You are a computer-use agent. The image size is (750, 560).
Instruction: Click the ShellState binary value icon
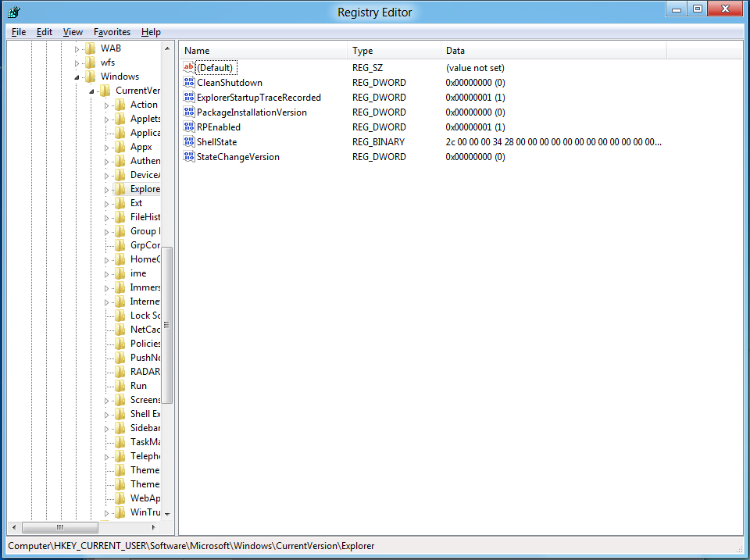point(188,142)
